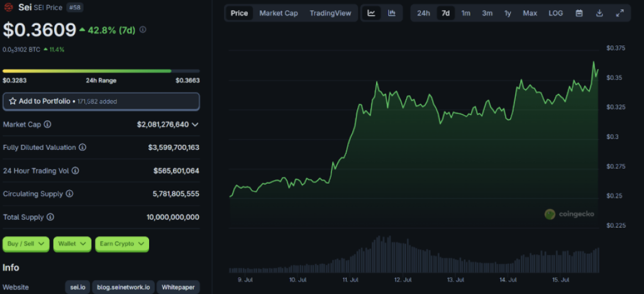The height and width of the screenshot is (294, 644).
Task: Click the Website label in Info section
Action: point(16,287)
